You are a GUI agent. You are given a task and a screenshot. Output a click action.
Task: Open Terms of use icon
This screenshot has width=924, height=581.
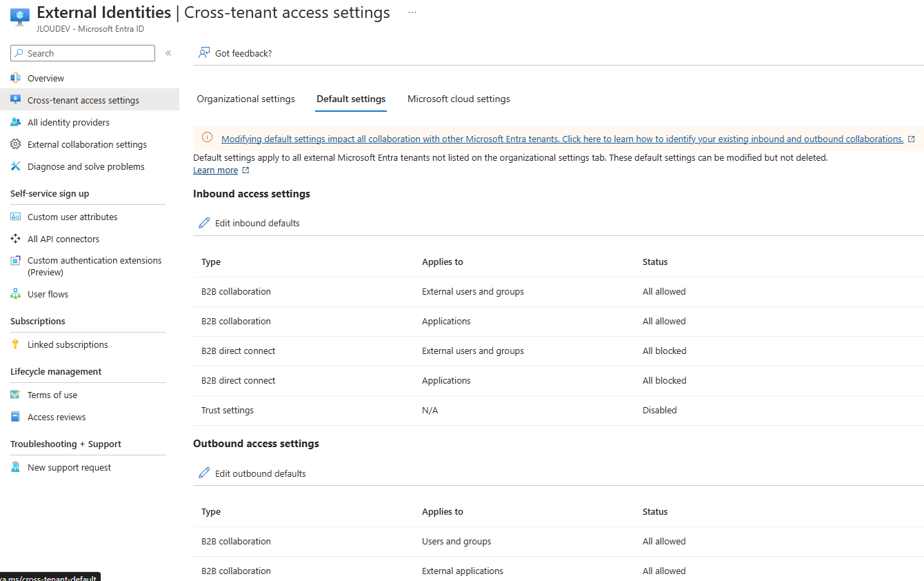click(x=15, y=395)
